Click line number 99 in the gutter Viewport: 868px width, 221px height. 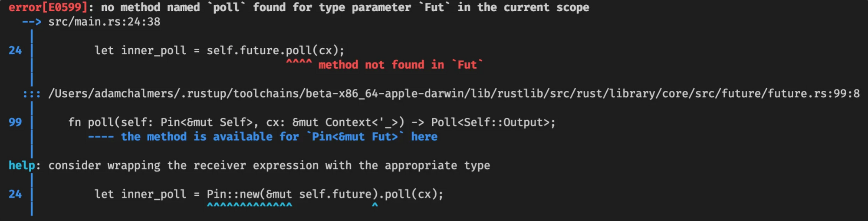15,122
